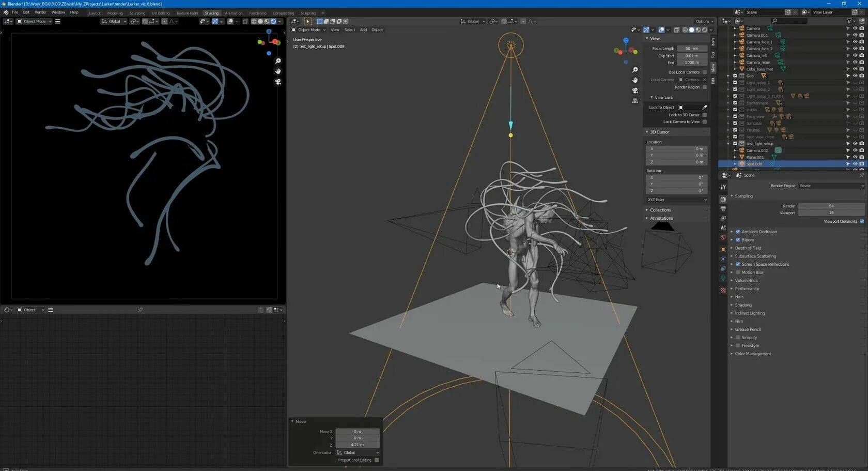
Task: Toggle camera view icon in the main viewport
Action: click(635, 90)
